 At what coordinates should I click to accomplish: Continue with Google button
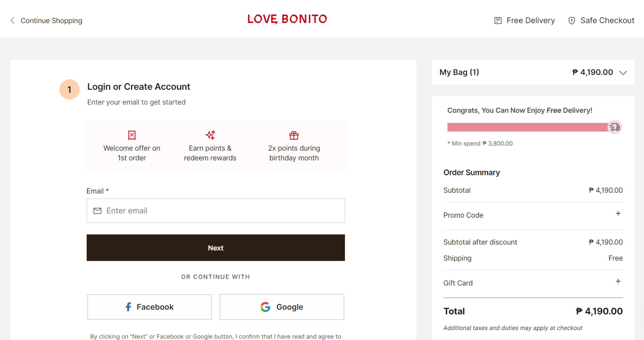click(282, 307)
